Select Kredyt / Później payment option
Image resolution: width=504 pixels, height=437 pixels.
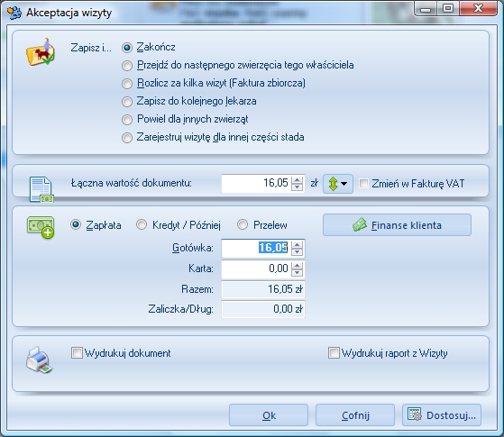click(142, 224)
